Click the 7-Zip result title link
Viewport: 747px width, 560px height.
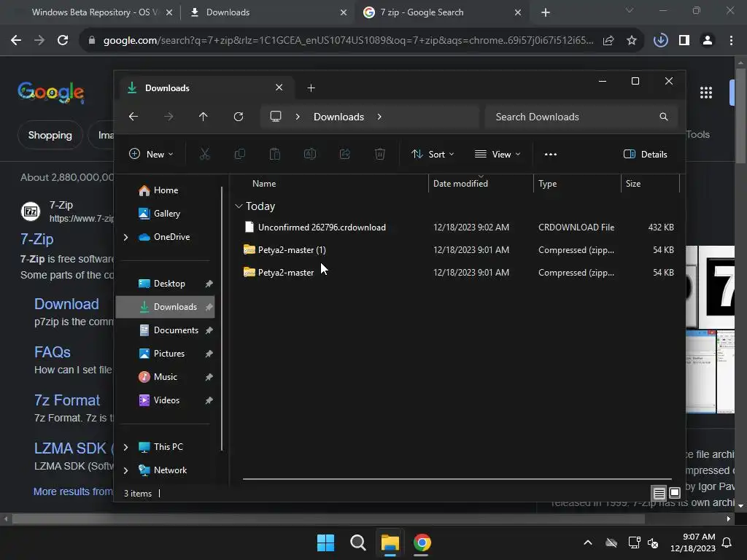[36, 239]
